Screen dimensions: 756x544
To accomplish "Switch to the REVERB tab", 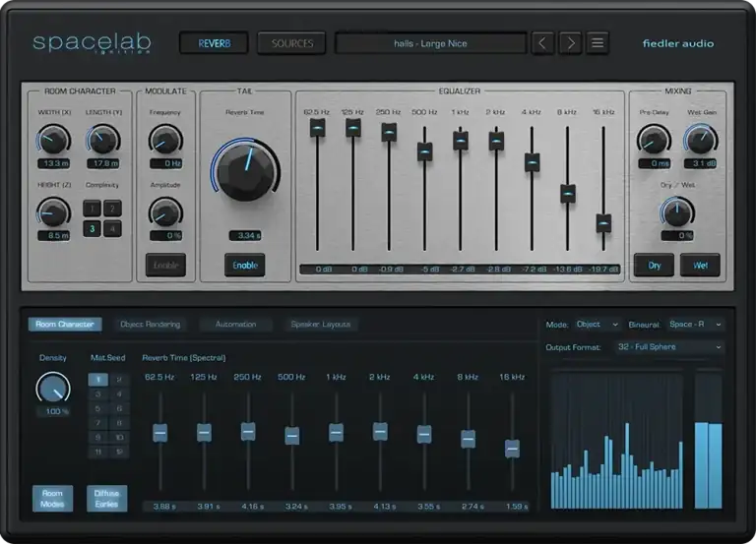I will click(214, 43).
